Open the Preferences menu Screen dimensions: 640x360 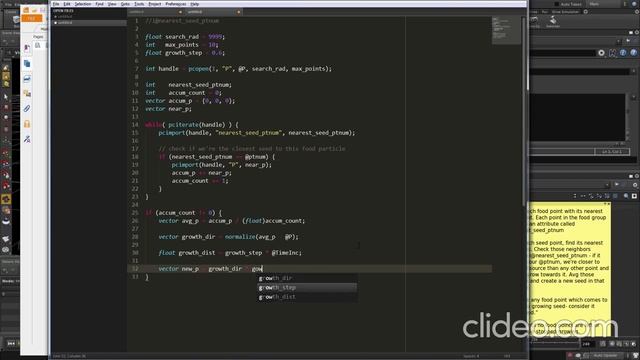coord(176,4)
